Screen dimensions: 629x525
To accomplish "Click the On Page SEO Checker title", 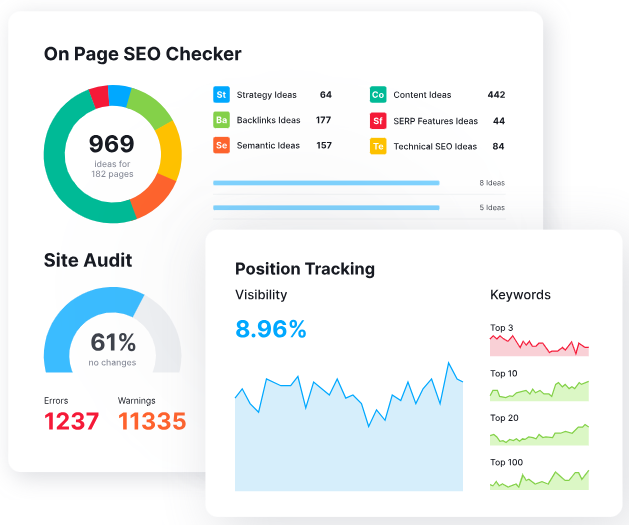I will pos(143,54).
